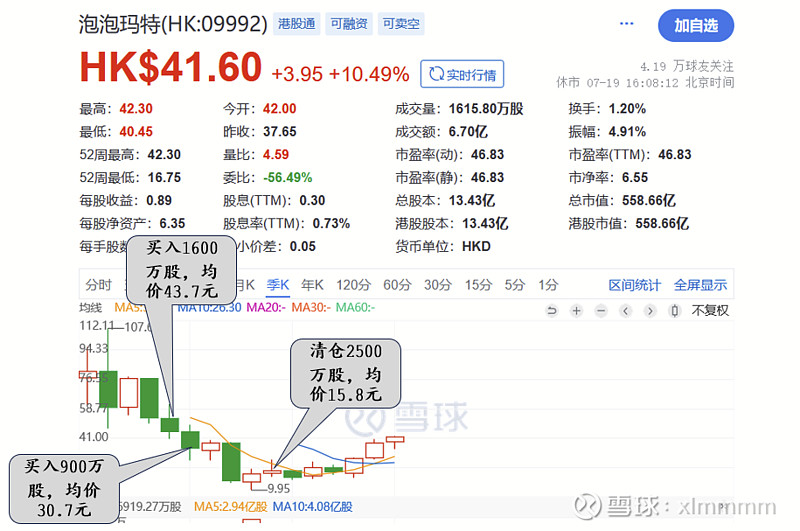
Task: Switch to the 120分 chart tab
Action: point(353,285)
